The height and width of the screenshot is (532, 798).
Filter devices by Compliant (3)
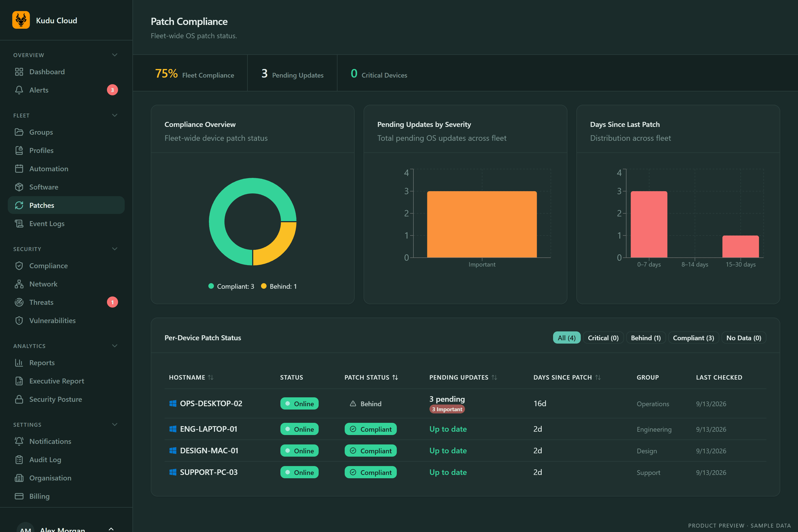tap(693, 338)
